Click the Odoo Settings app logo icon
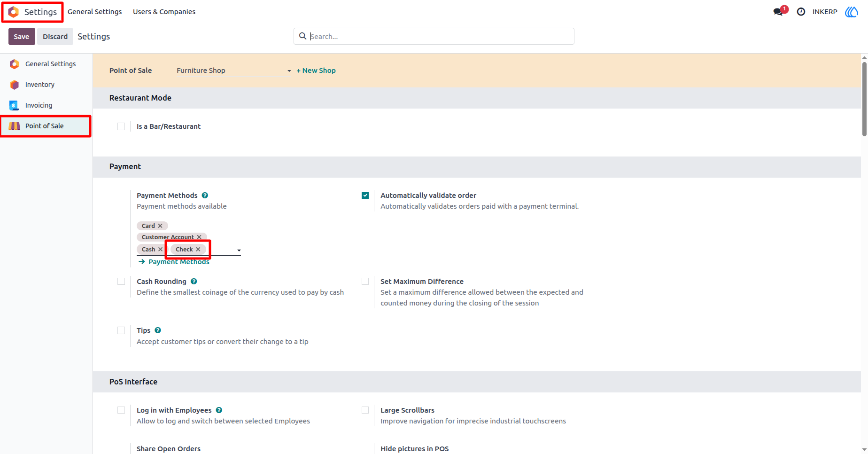Screen dimensions: 868x454 click(x=14, y=12)
